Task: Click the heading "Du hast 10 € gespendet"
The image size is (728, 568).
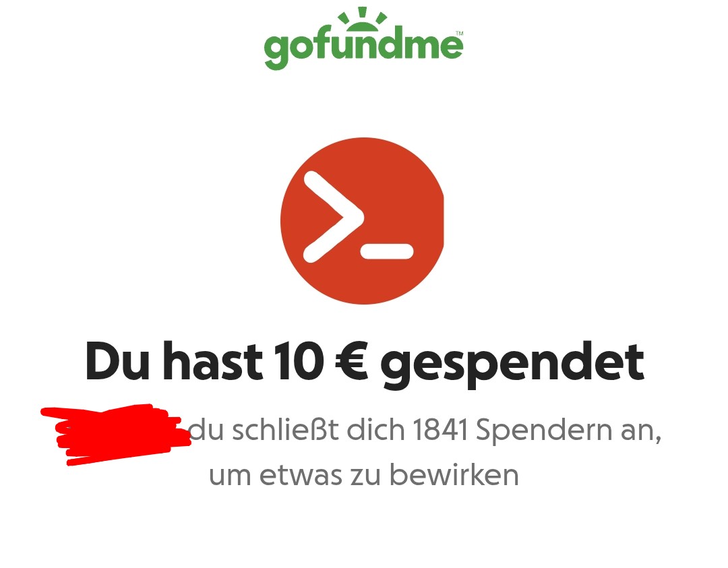Action: pyautogui.click(x=365, y=362)
